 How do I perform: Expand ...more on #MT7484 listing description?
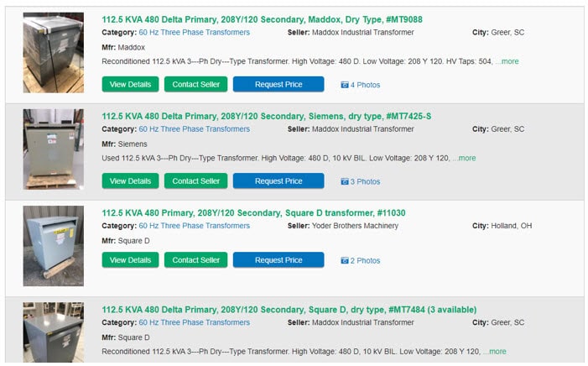[x=495, y=352]
